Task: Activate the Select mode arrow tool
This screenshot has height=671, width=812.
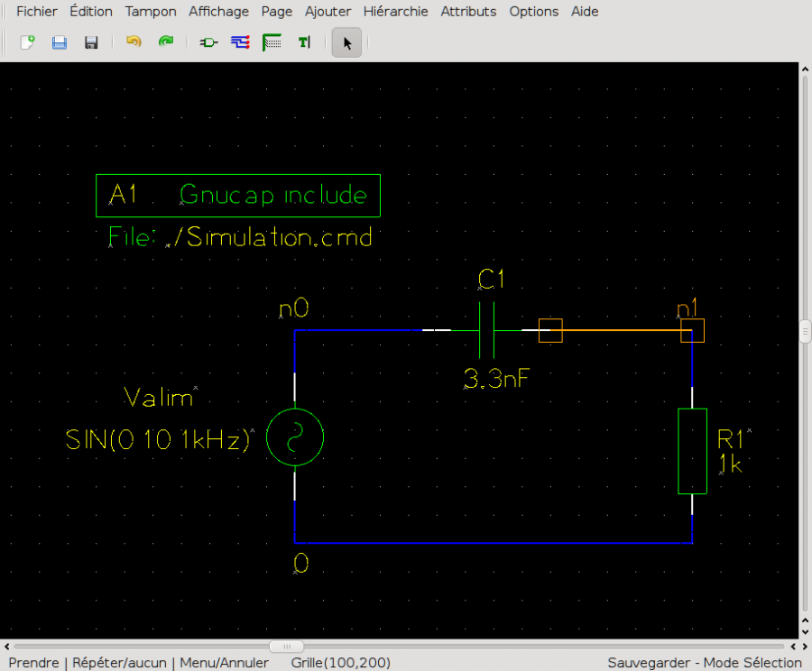Action: pyautogui.click(x=346, y=43)
